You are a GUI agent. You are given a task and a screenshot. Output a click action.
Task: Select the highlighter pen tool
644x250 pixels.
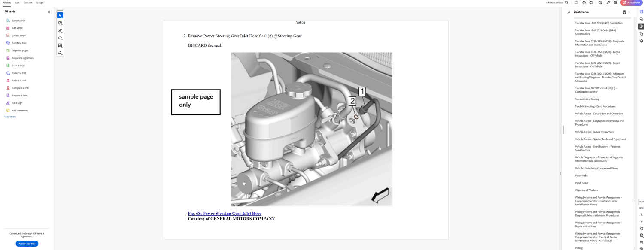tap(60, 30)
